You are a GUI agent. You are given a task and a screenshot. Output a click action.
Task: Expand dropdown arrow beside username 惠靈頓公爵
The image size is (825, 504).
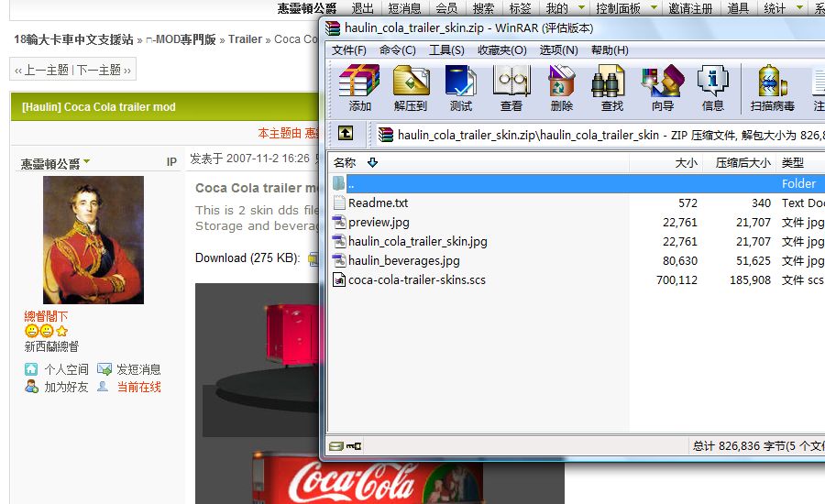[87, 163]
